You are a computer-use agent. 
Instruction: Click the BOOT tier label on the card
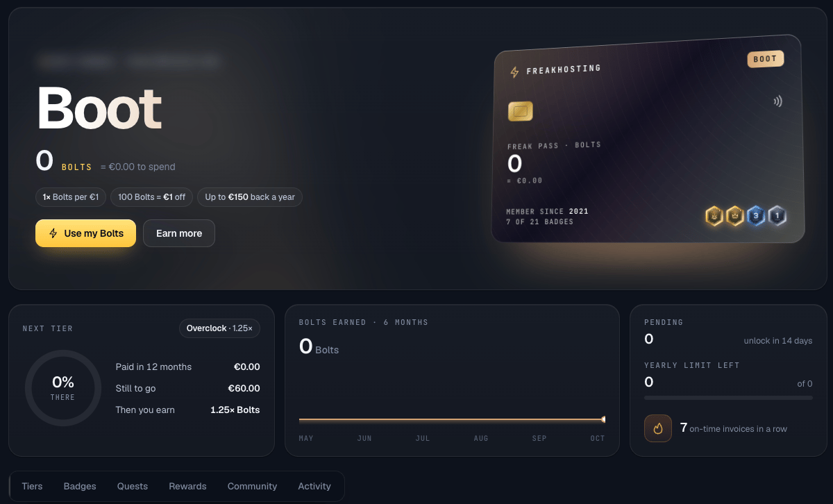tap(765, 59)
